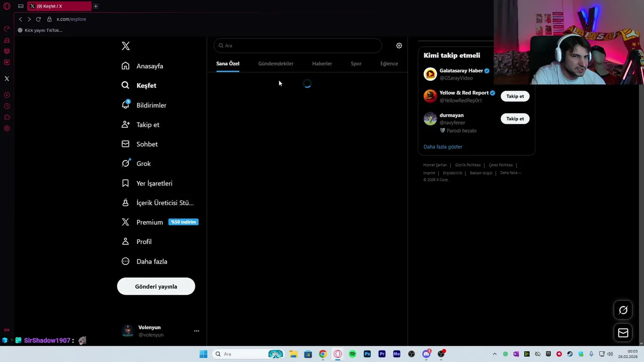Launch Photoshop from the taskbar

(x=367, y=354)
